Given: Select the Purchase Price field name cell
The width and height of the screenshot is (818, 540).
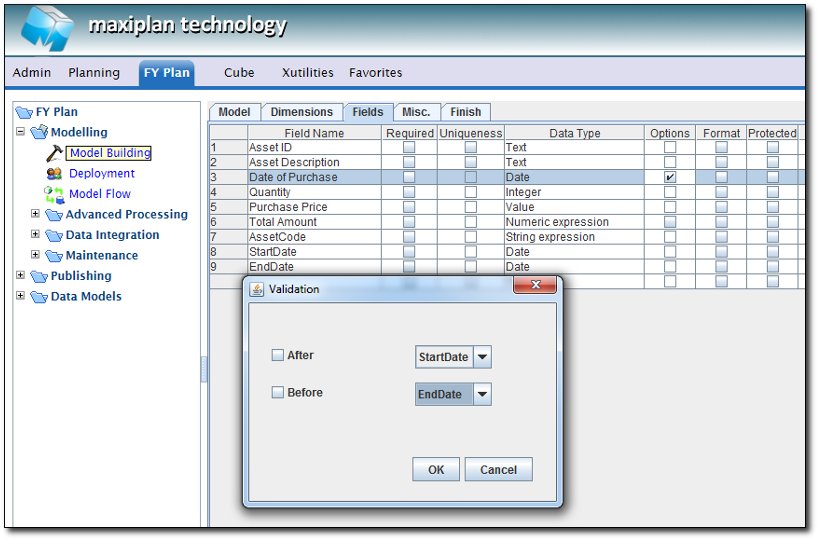Looking at the screenshot, I should point(315,207).
